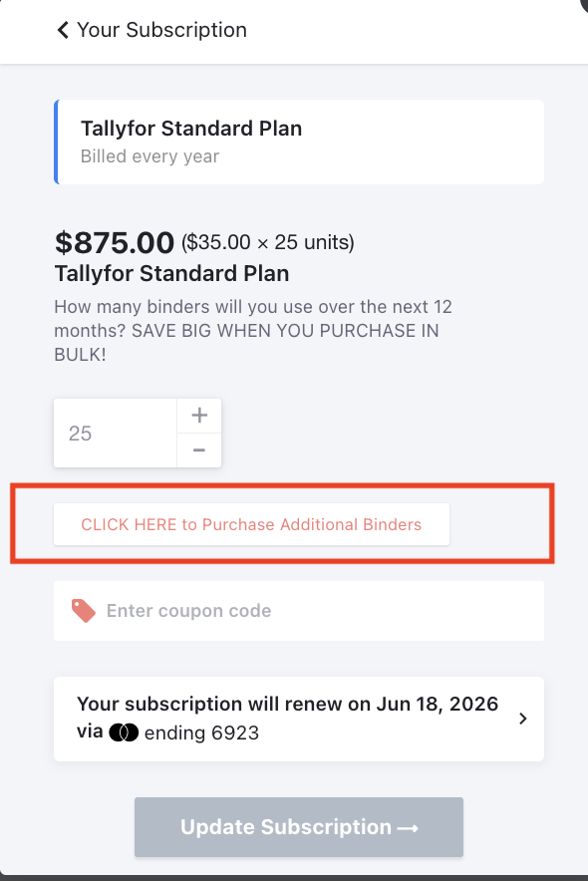Go back using the left chevron icon

click(63, 30)
